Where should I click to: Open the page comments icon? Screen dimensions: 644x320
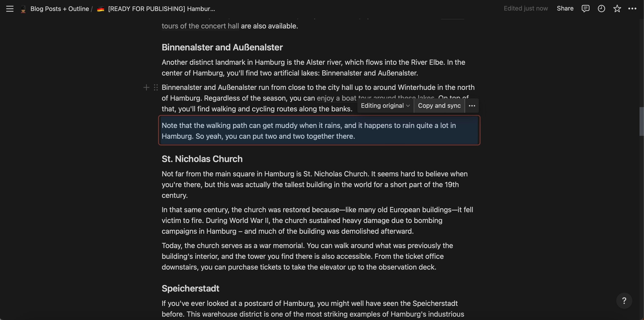coord(585,9)
